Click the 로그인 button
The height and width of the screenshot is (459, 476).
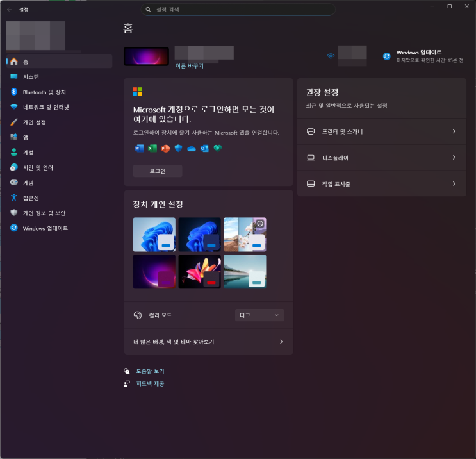click(158, 171)
